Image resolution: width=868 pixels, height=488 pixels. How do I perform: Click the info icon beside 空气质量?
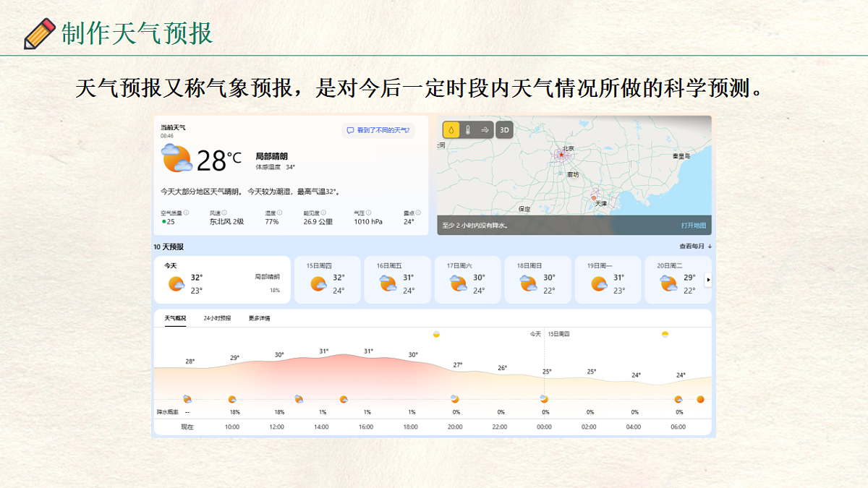187,213
